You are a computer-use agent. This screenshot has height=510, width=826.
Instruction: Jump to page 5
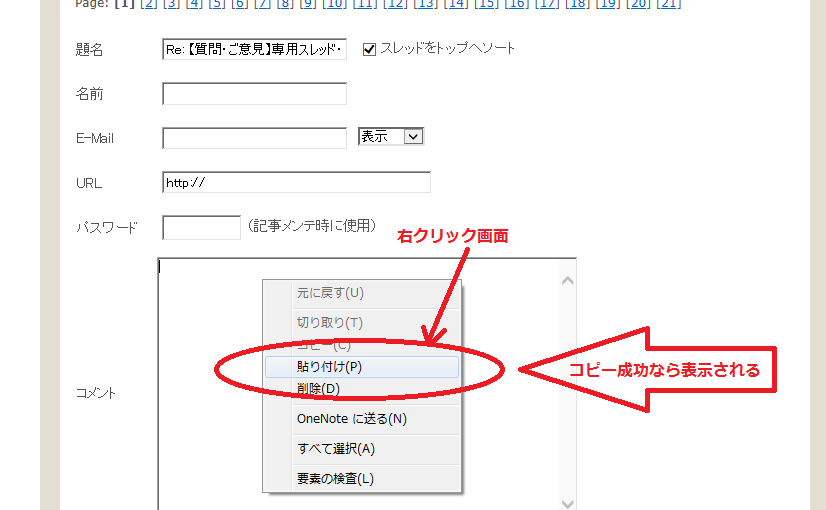tap(217, 4)
